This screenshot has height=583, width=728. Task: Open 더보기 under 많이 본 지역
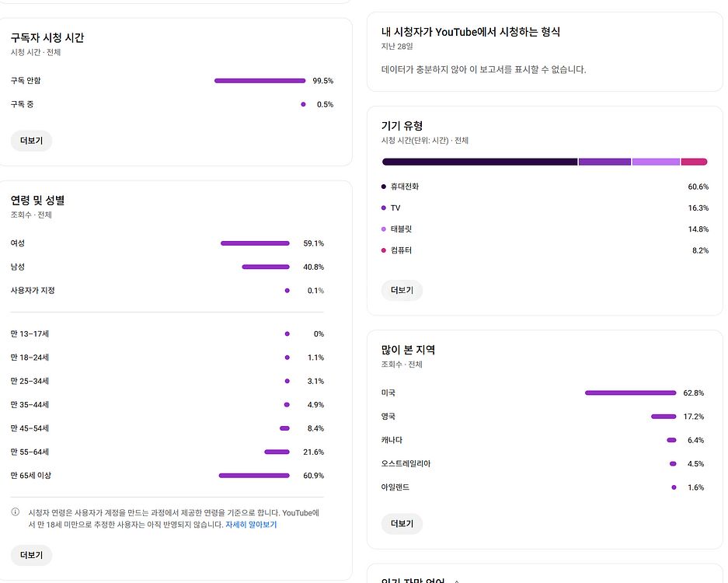click(402, 523)
